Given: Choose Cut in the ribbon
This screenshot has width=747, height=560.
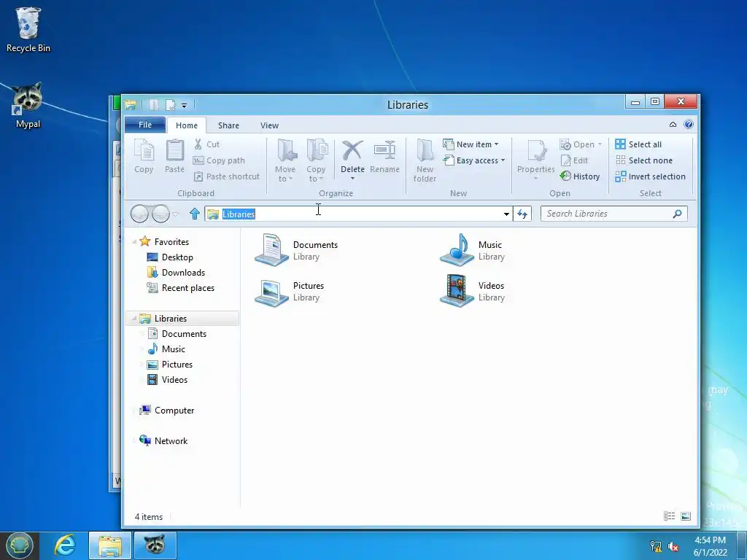Looking at the screenshot, I should pyautogui.click(x=206, y=144).
